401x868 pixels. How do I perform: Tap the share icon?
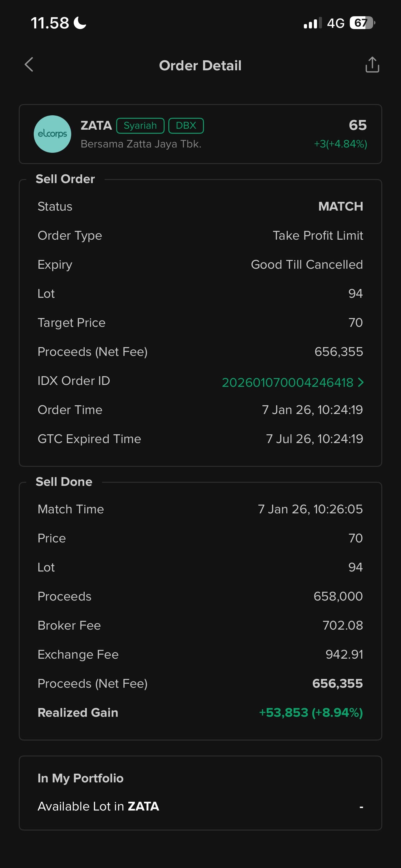(x=372, y=65)
